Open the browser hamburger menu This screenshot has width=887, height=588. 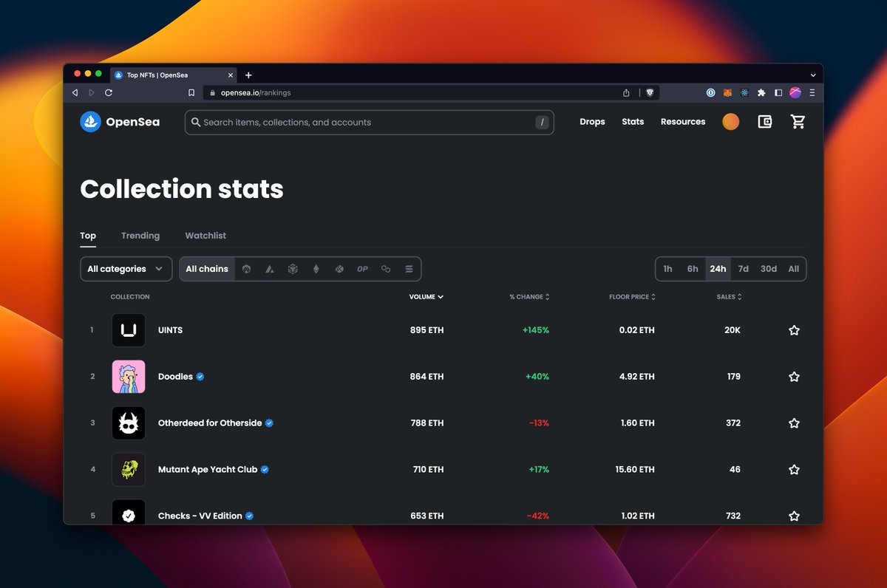point(812,93)
